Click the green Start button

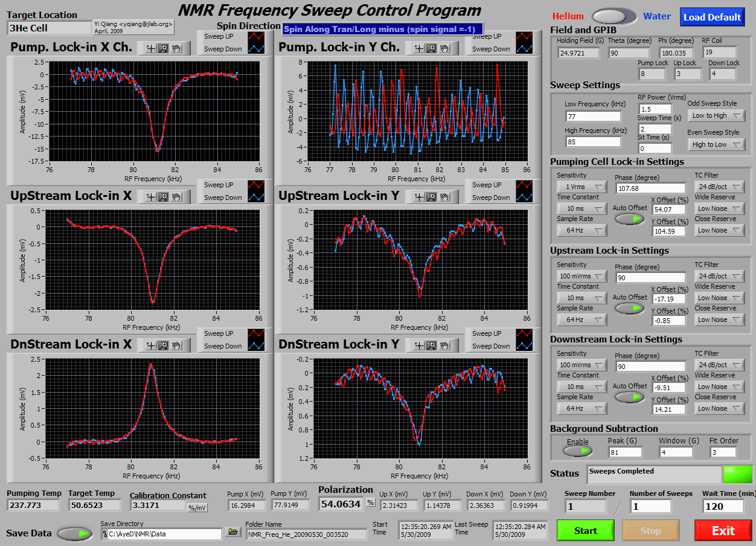click(x=585, y=530)
